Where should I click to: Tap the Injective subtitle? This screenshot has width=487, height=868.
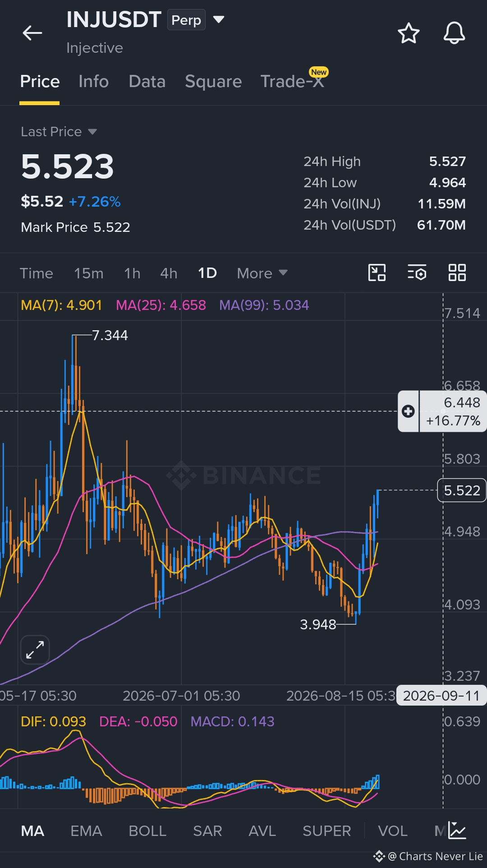95,48
